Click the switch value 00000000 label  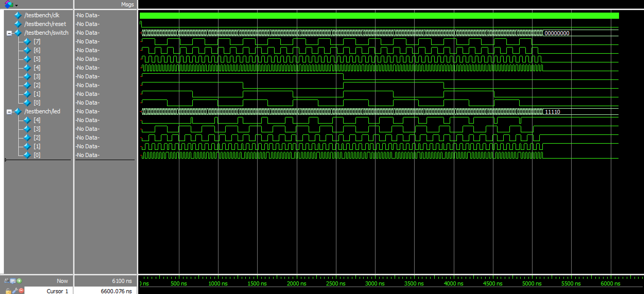(557, 33)
